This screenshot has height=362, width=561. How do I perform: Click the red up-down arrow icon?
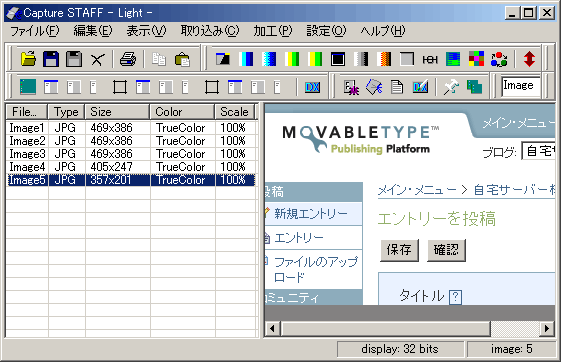click(x=530, y=59)
